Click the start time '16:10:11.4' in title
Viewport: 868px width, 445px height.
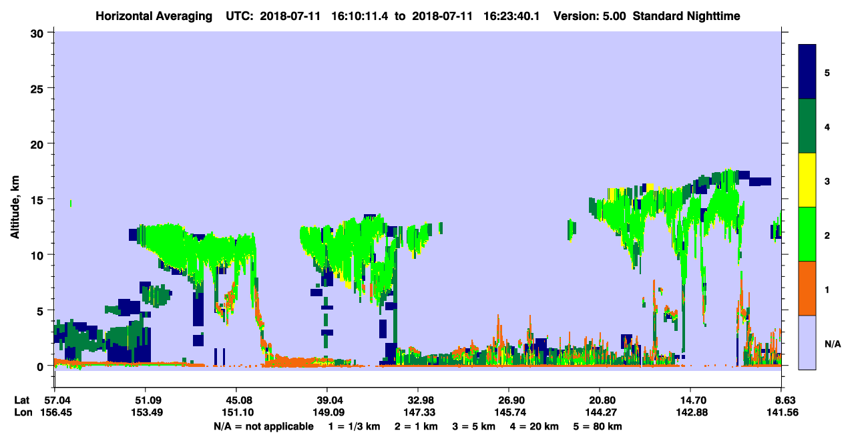[360, 15]
